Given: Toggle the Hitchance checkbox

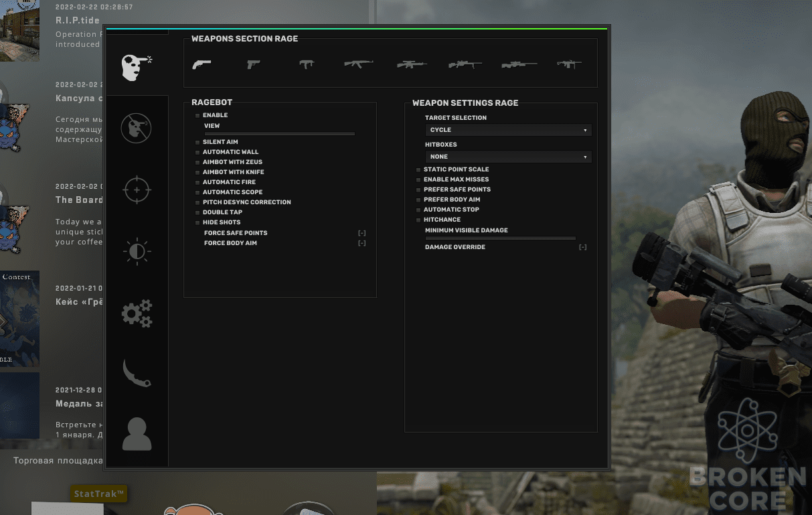Looking at the screenshot, I should 418,220.
